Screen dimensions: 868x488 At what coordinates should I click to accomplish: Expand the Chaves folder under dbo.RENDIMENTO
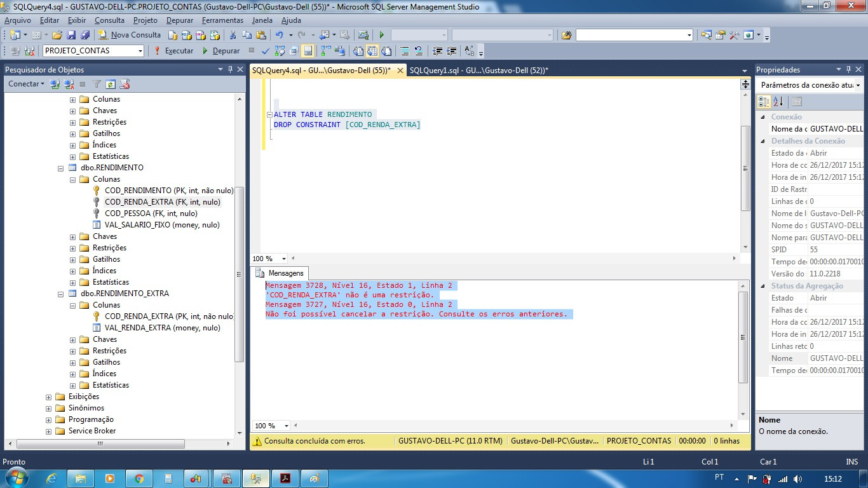pos(72,236)
